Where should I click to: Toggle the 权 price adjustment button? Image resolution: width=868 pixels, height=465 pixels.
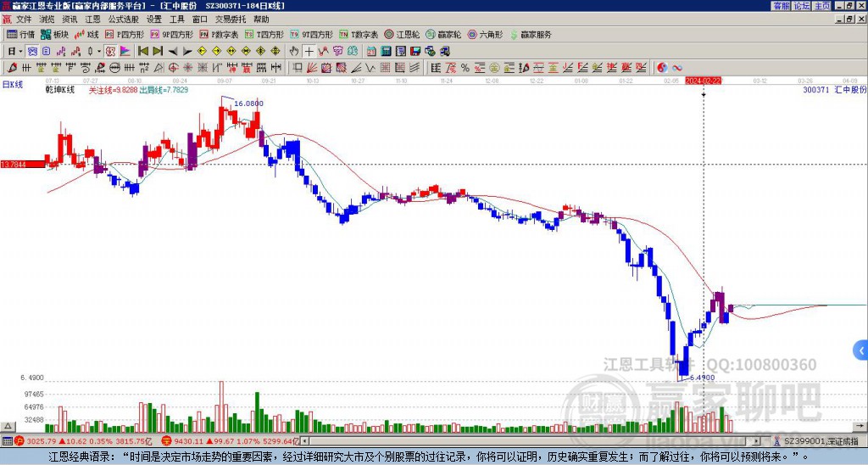(110, 52)
